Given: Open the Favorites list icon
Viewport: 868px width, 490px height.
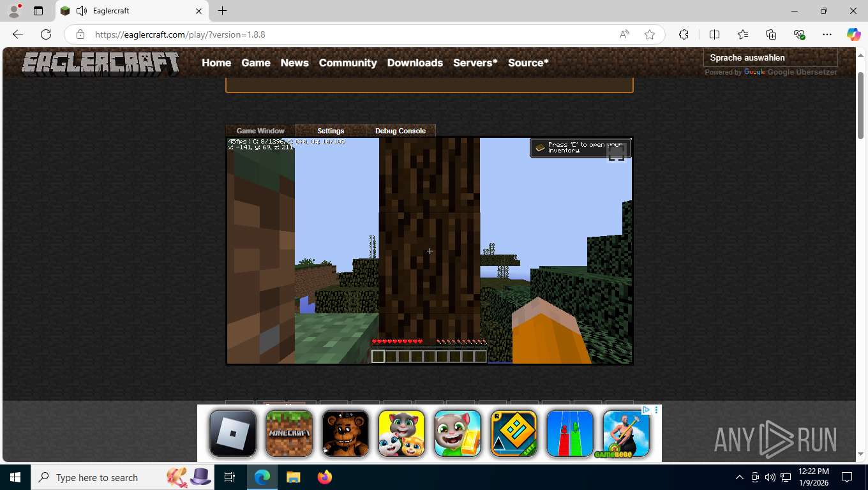Looking at the screenshot, I should 743,34.
